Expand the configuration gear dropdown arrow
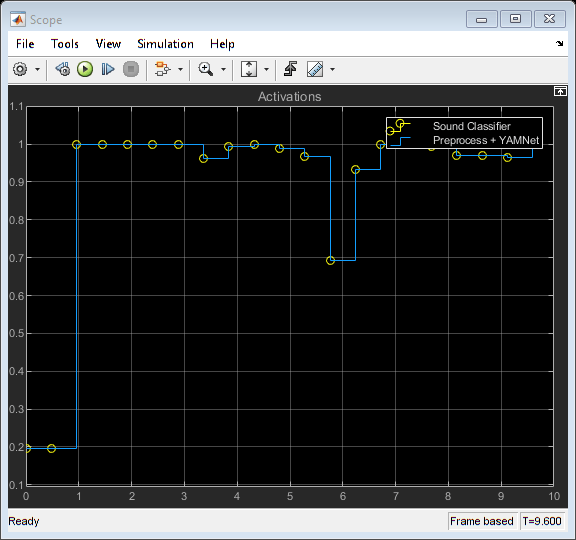Screen dimensions: 576x540 tap(37, 69)
